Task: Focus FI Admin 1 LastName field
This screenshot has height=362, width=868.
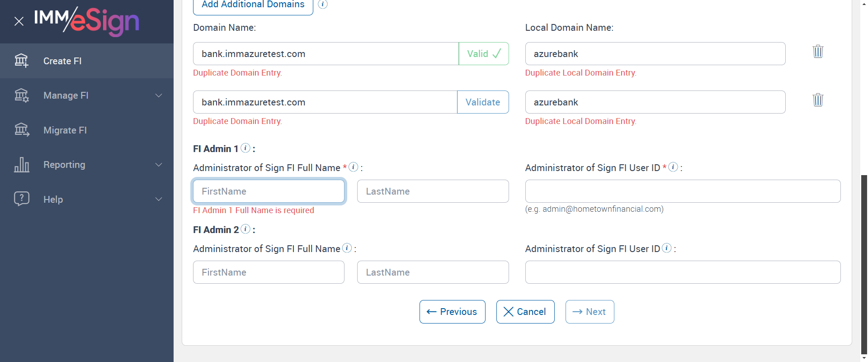Action: coord(433,191)
